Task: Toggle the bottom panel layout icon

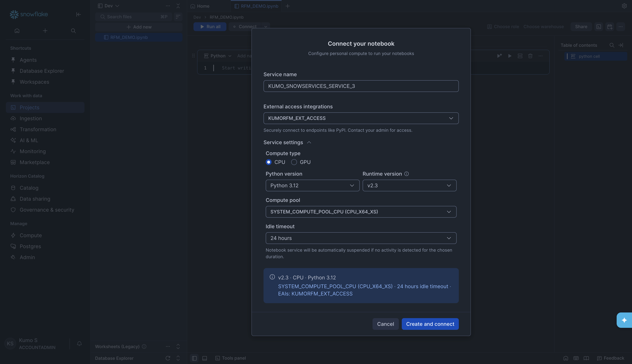Action: [204, 358]
